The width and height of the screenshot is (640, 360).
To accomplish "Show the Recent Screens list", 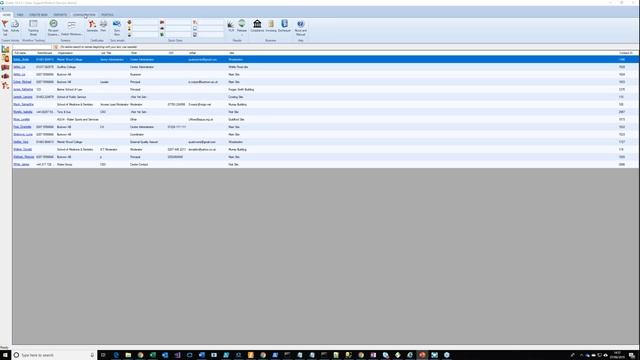I will [x=53, y=27].
